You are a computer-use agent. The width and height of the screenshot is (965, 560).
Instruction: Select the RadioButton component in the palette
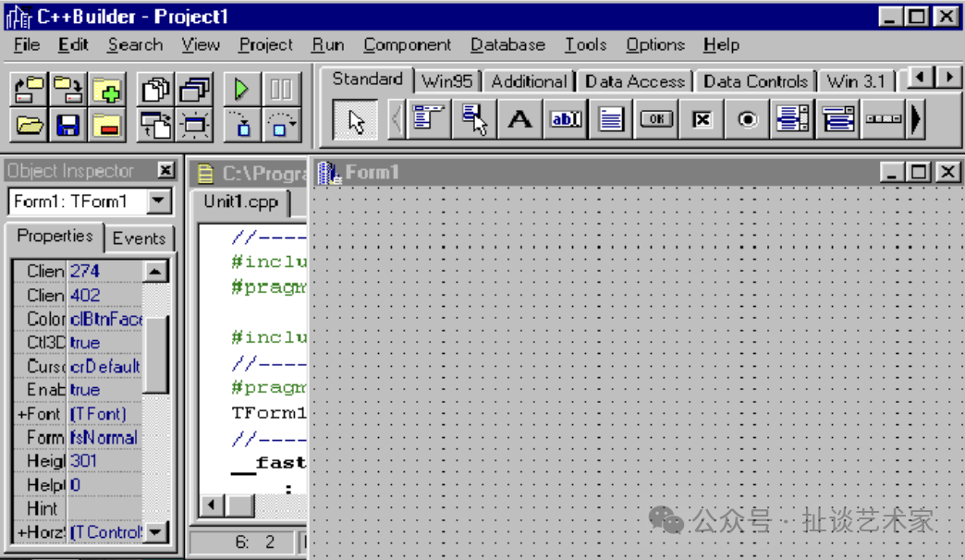(x=747, y=119)
